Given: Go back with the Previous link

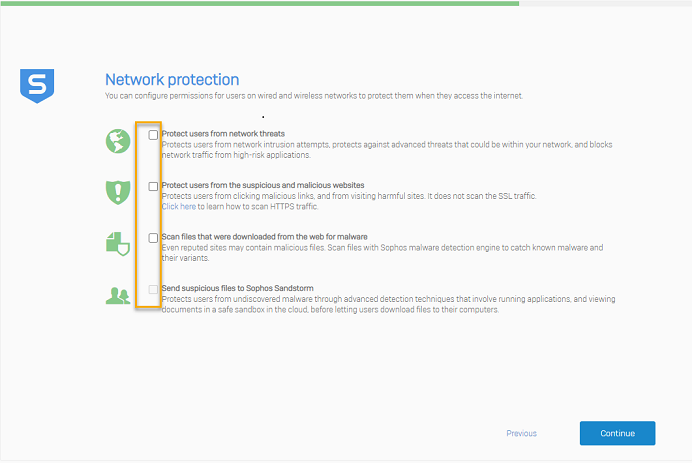Looking at the screenshot, I should pyautogui.click(x=521, y=433).
